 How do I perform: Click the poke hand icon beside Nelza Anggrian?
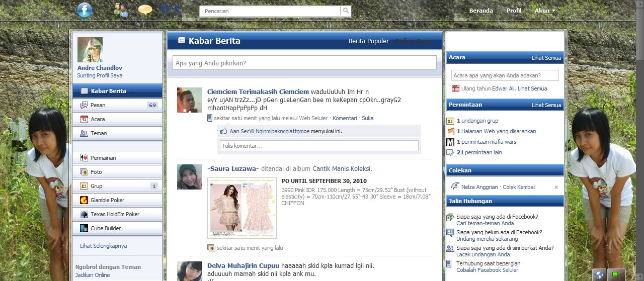(x=455, y=186)
